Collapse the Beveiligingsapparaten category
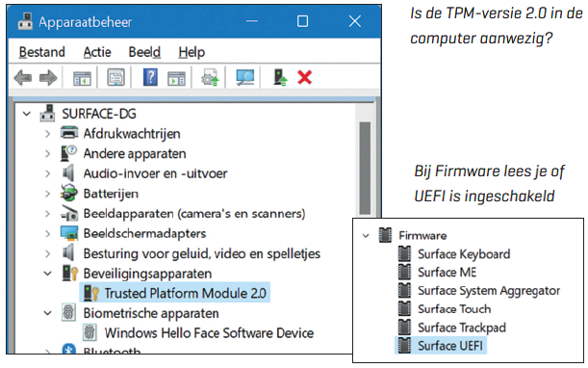 47,274
